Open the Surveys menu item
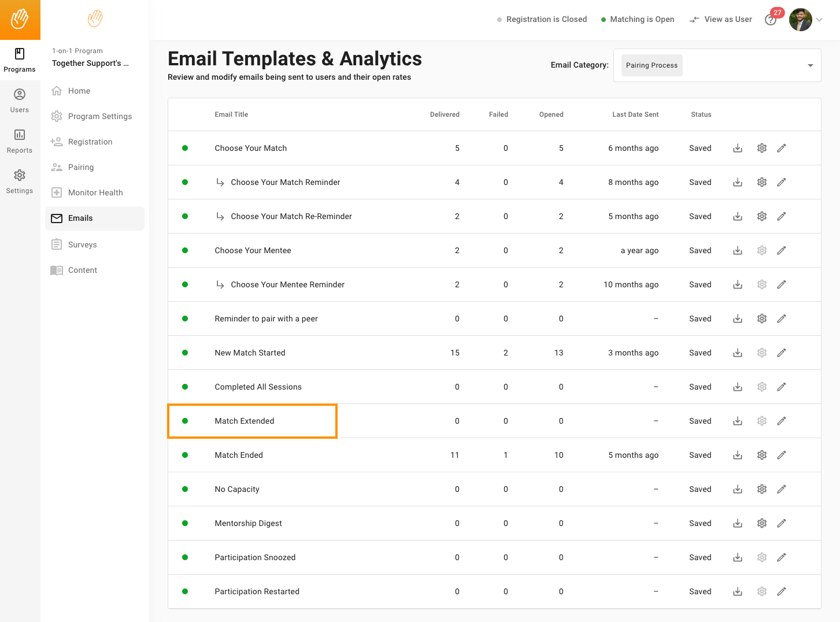This screenshot has height=622, width=840. tap(82, 245)
